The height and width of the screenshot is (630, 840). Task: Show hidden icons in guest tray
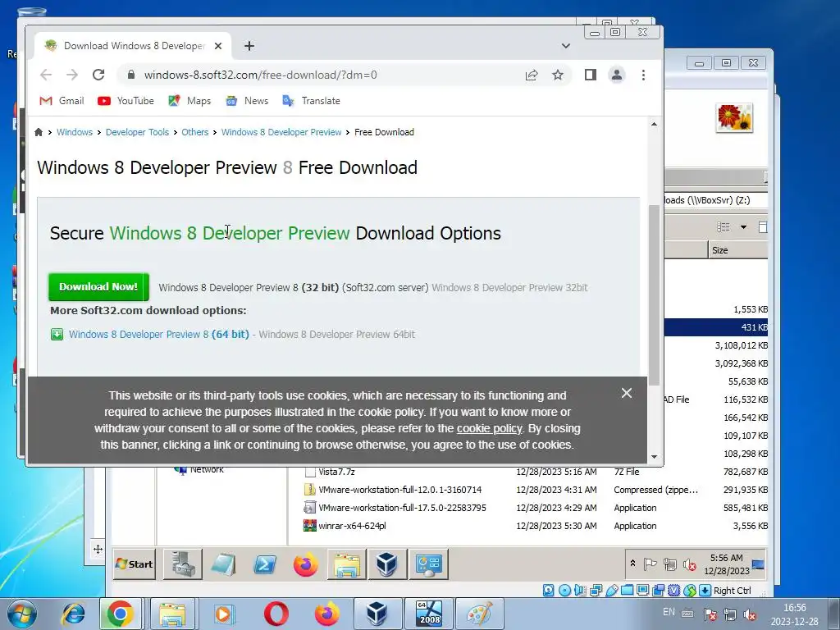(632, 564)
